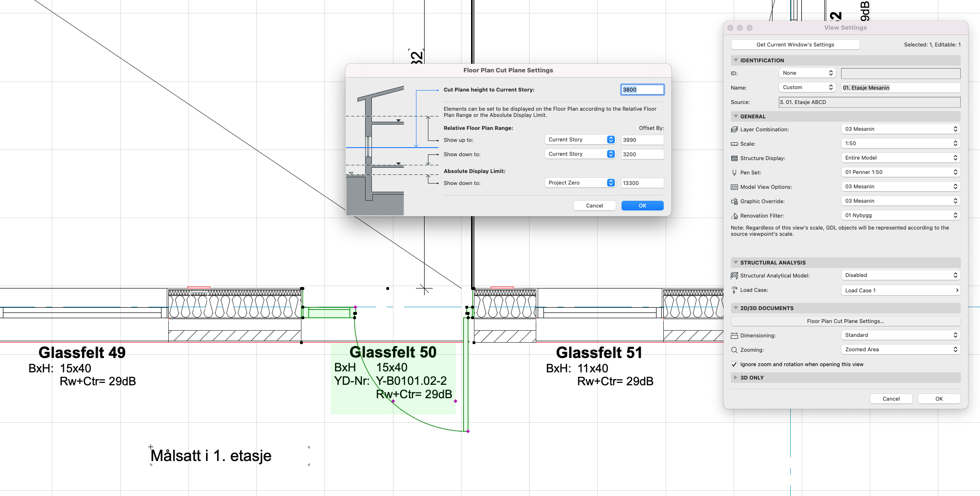
Task: Click the Structure Display icon
Action: 734,158
